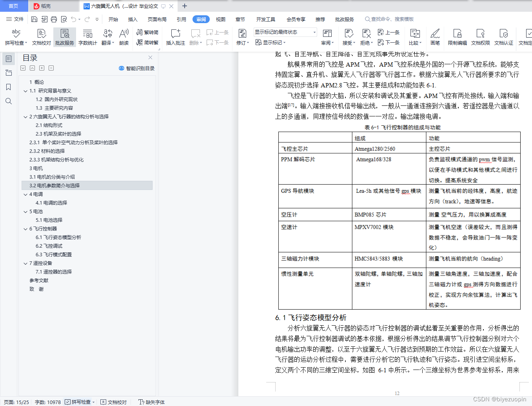
Task: Go to previous change with 上一条 in the revisions group
Action: [389, 33]
